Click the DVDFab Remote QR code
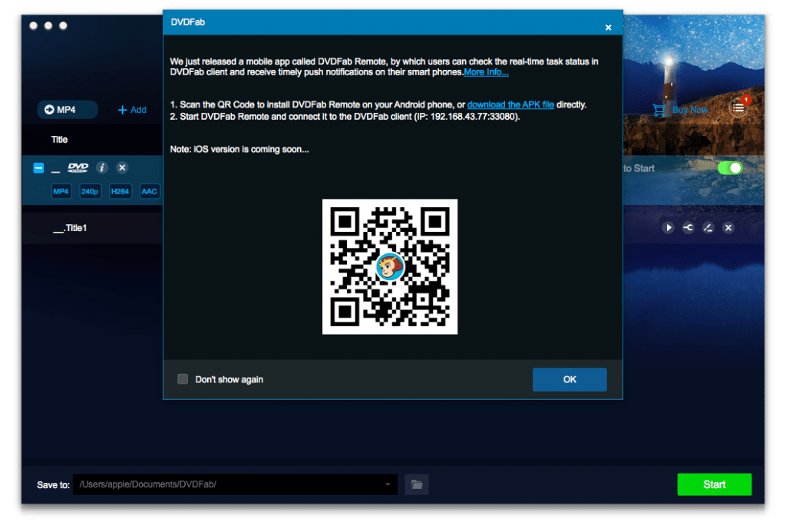786x532 pixels. (389, 266)
